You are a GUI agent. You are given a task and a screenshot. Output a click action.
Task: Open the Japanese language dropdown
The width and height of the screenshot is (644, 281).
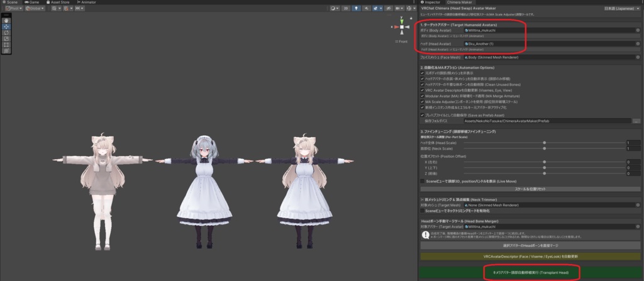(622, 8)
